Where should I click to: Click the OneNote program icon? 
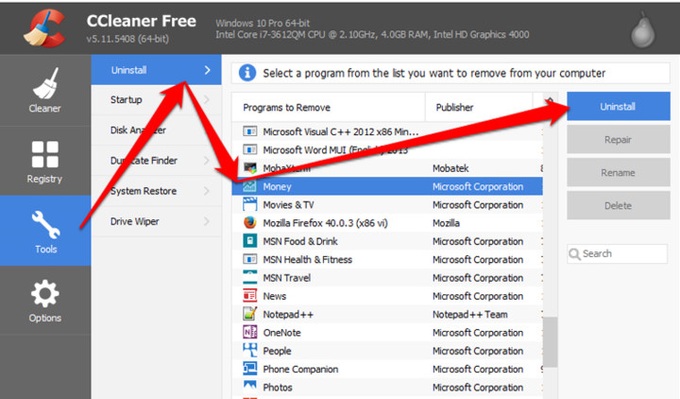click(250, 332)
